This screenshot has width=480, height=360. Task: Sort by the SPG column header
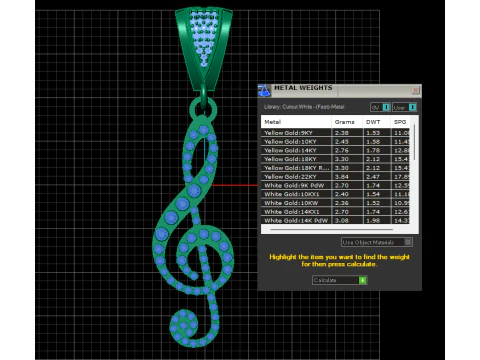[400, 122]
